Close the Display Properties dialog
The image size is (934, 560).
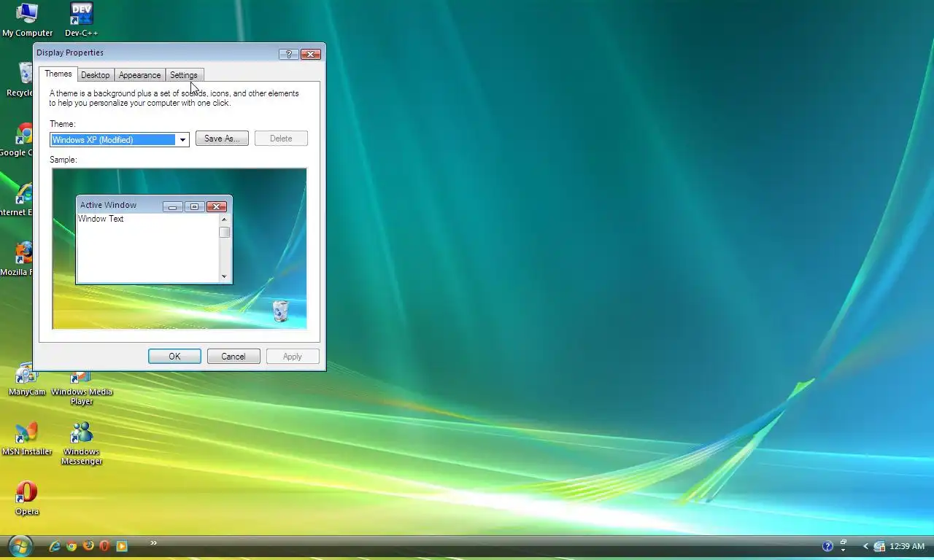coord(311,54)
